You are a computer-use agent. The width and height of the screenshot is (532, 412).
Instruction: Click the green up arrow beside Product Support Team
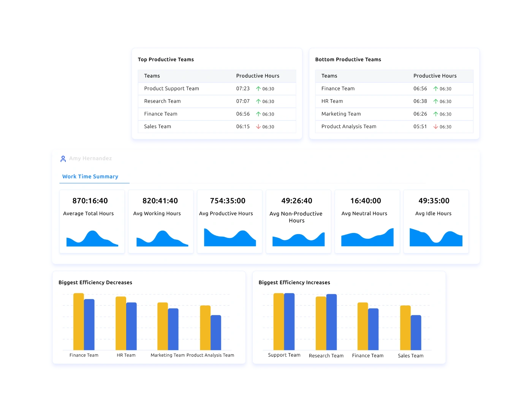259,89
